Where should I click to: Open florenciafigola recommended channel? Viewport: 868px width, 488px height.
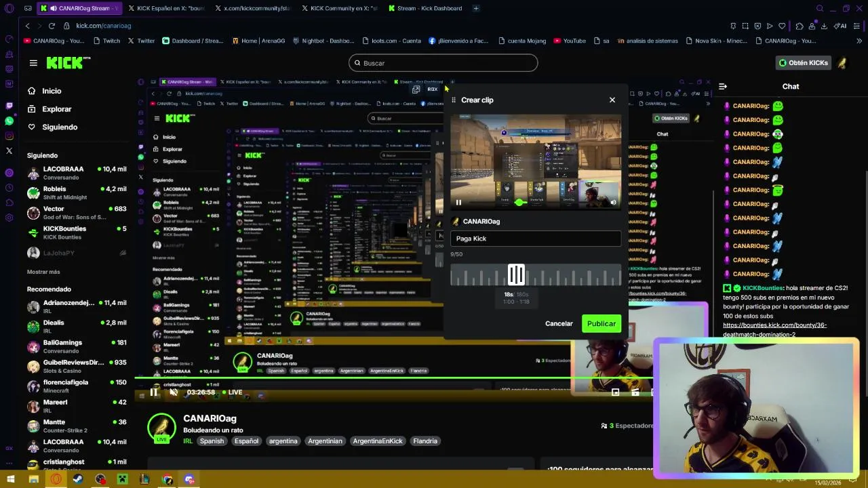click(77, 386)
